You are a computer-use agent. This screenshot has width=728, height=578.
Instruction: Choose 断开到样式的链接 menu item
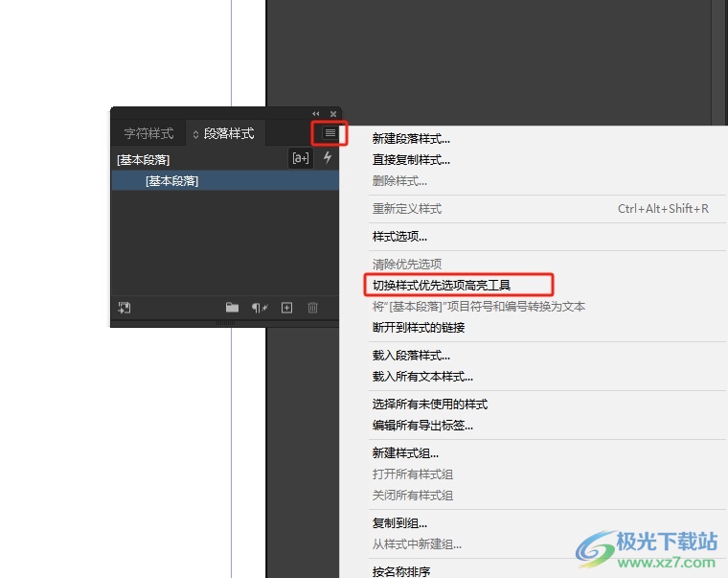(x=419, y=328)
